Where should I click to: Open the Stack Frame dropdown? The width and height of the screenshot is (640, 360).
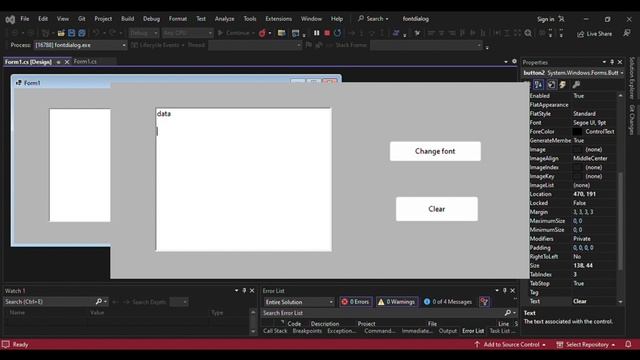tap(427, 45)
